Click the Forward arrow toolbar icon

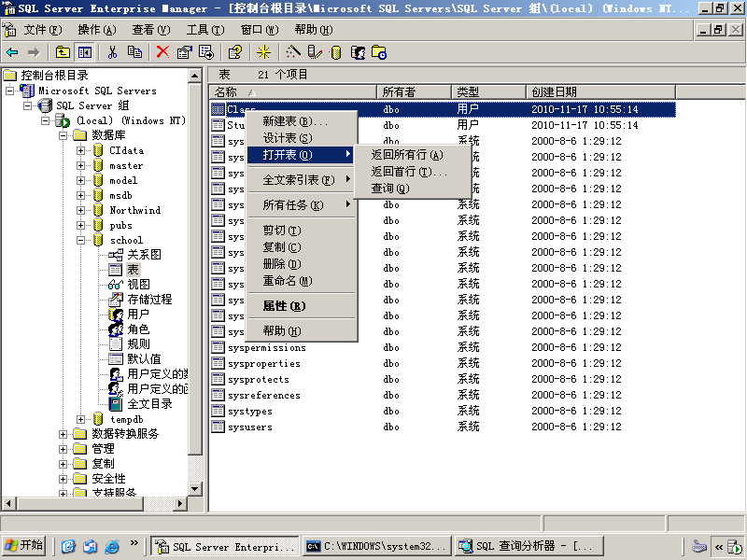coord(34,52)
